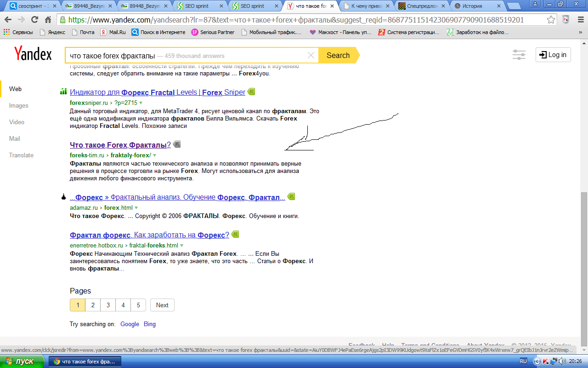Open Yandex search settings sliders icon
This screenshot has height=368, width=588.
[519, 55]
